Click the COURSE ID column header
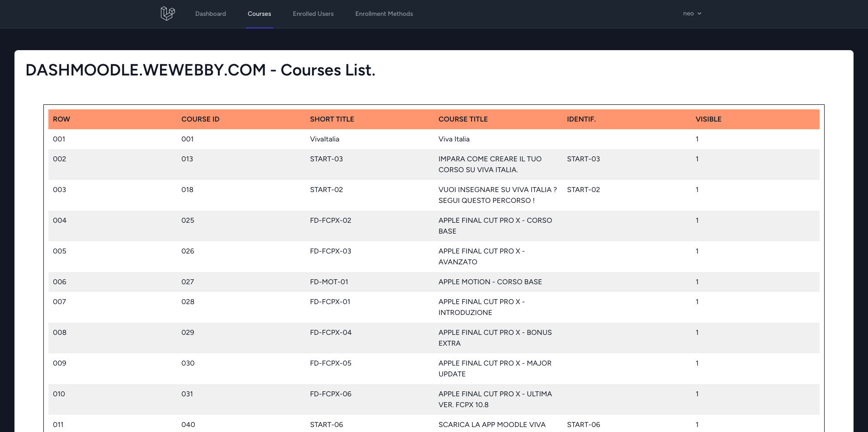Viewport: 868px width, 432px height. [x=200, y=119]
